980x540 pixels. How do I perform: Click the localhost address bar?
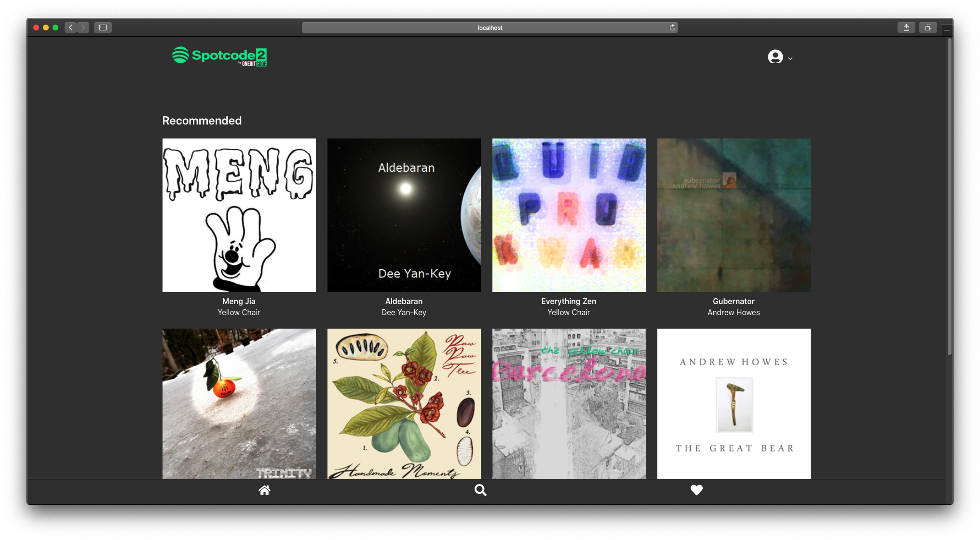click(x=490, y=28)
